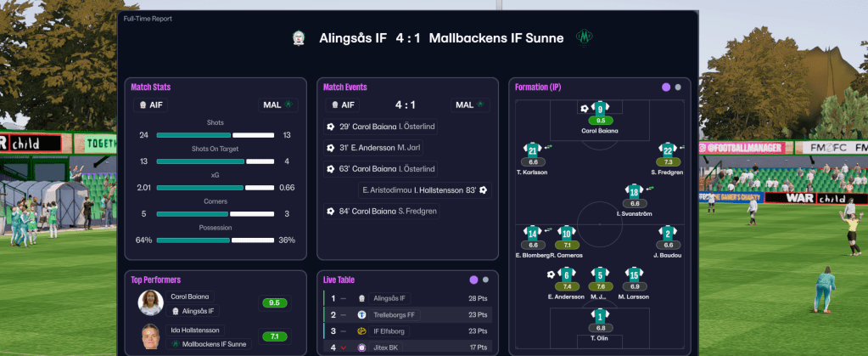
Task: Click Carol Baiana's portrait in Top Performers
Action: [x=151, y=303]
